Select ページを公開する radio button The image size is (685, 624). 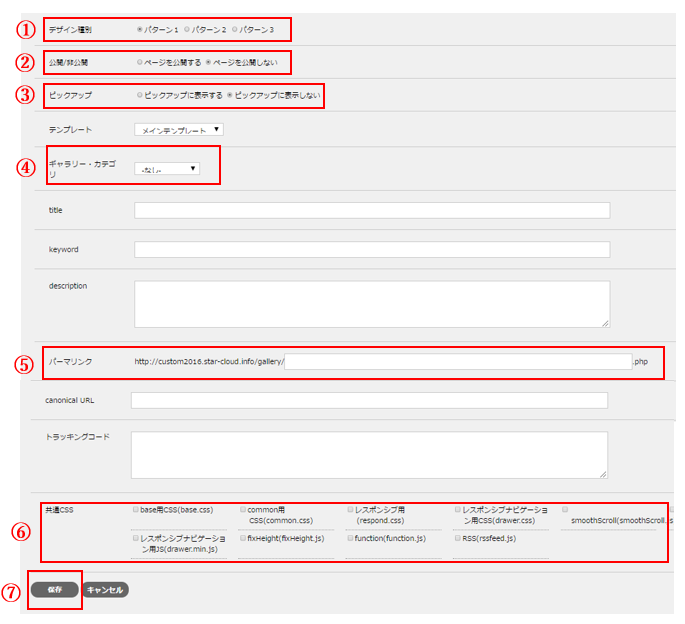point(139,62)
